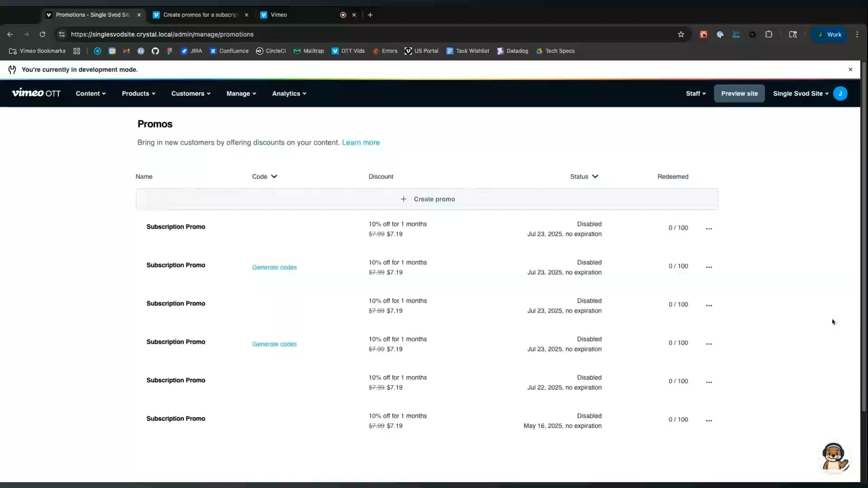Click the J user avatar icon
Viewport: 868px width, 488px height.
840,94
